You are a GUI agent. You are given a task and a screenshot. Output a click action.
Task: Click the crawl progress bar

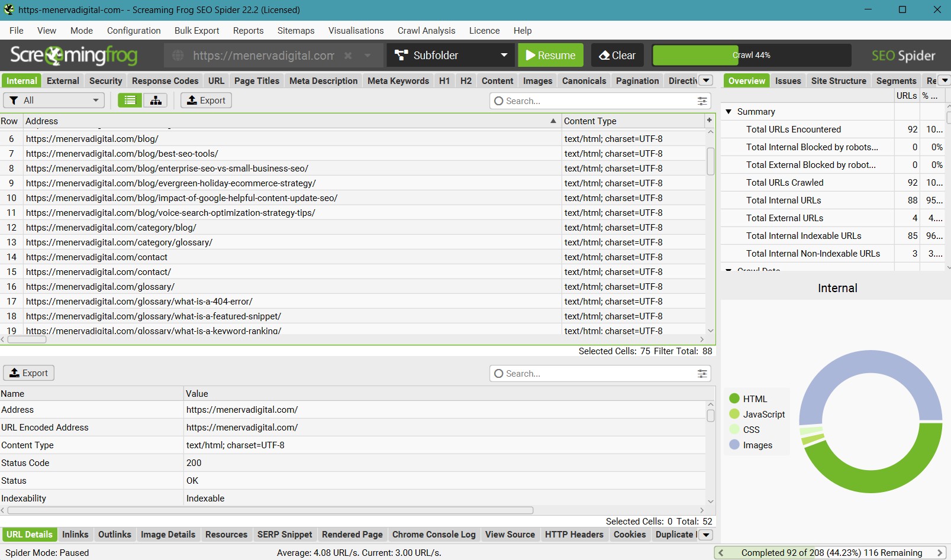(x=751, y=56)
